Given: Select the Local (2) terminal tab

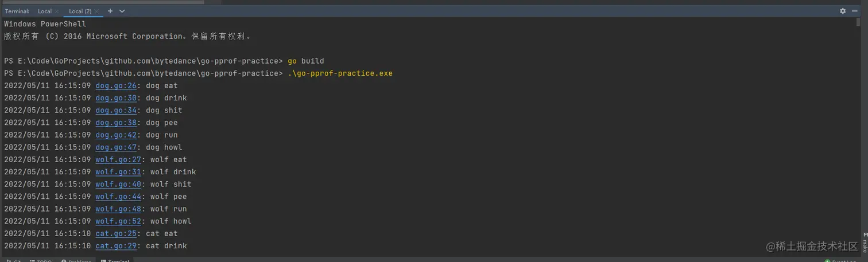Looking at the screenshot, I should click(80, 11).
